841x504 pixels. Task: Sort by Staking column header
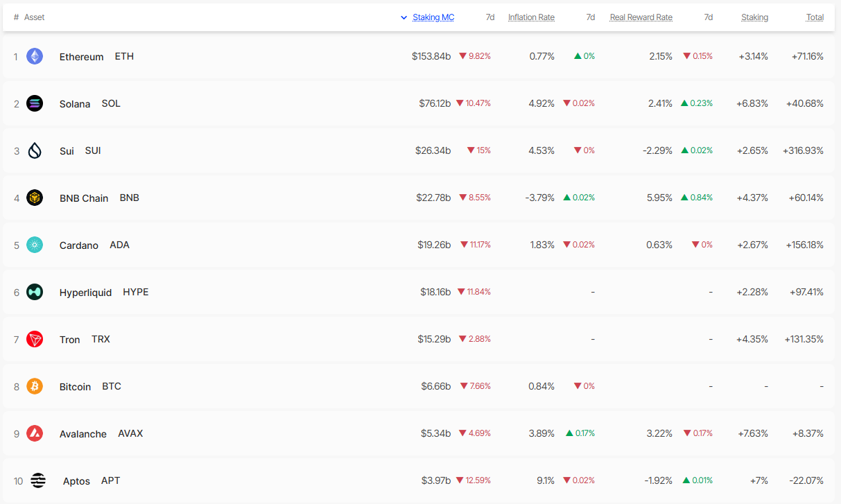tap(754, 17)
